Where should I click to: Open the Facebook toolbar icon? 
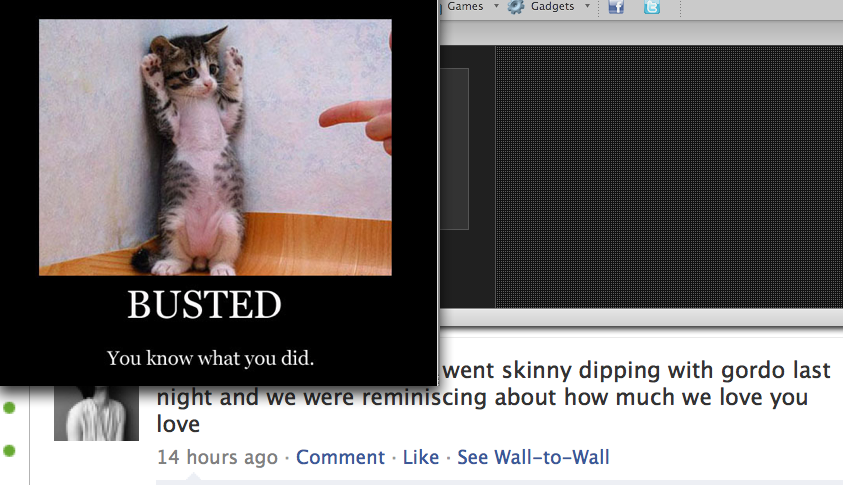616,6
